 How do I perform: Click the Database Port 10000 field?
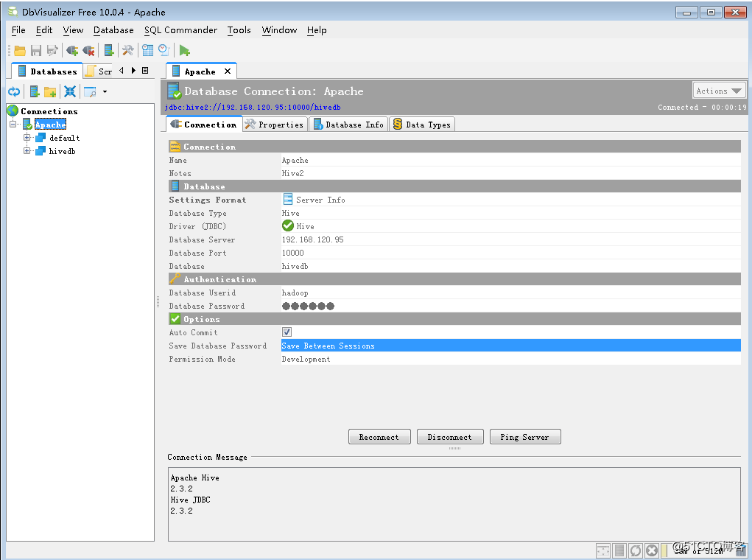(x=510, y=253)
